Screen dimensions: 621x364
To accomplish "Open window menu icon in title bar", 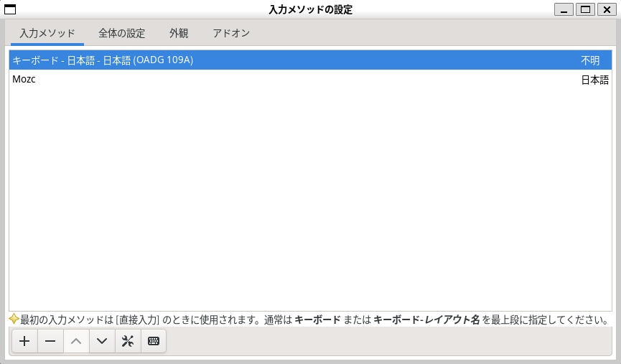I will point(10,9).
